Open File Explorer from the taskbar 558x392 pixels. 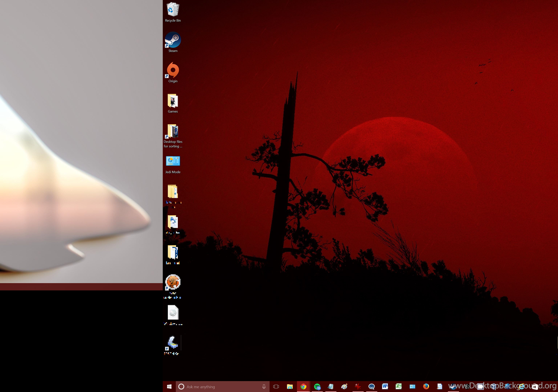289,387
